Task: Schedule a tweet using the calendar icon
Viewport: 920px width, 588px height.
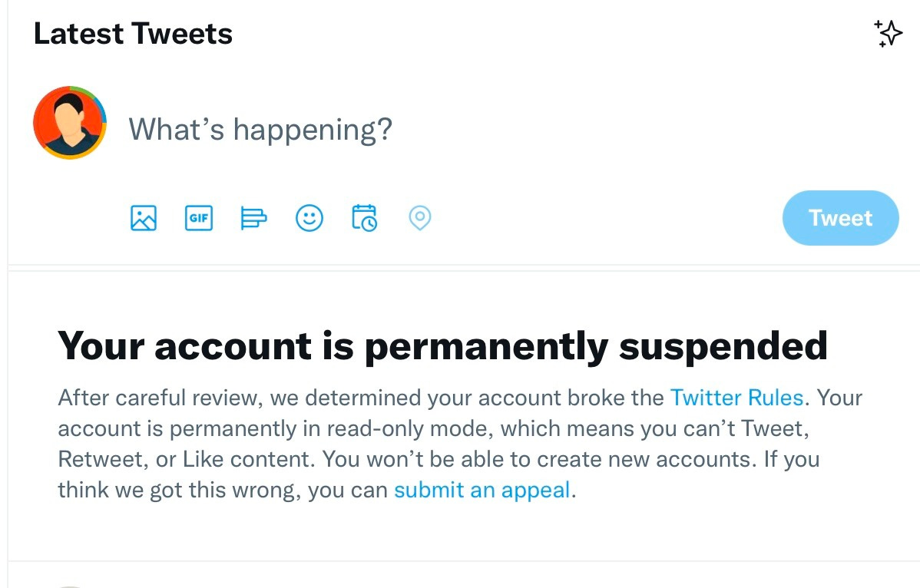Action: (x=364, y=218)
